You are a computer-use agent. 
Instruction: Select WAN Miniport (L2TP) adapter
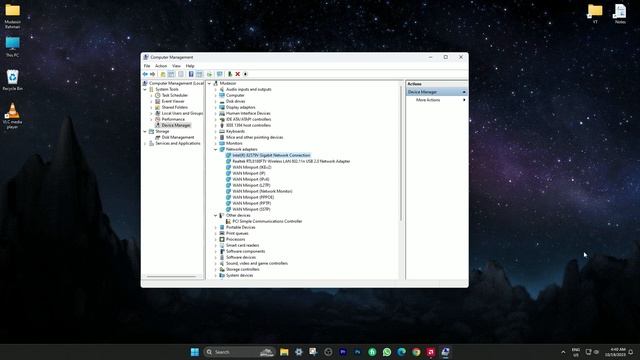coord(251,185)
